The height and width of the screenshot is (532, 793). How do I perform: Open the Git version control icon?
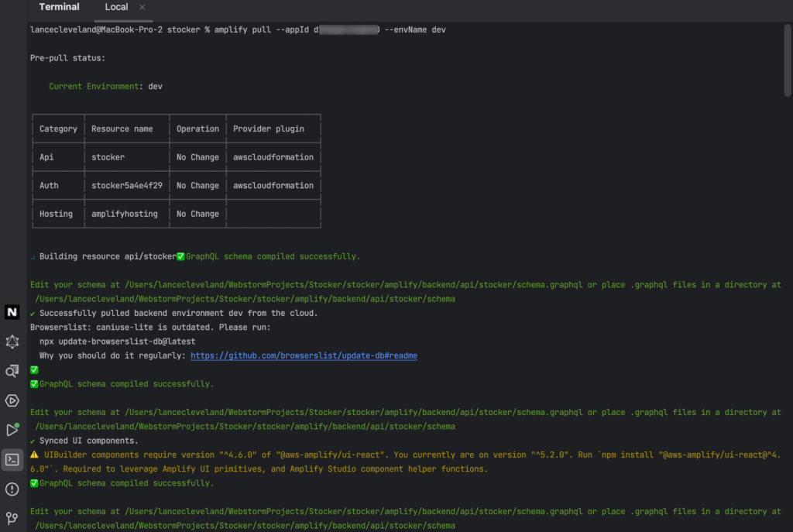tap(12, 517)
